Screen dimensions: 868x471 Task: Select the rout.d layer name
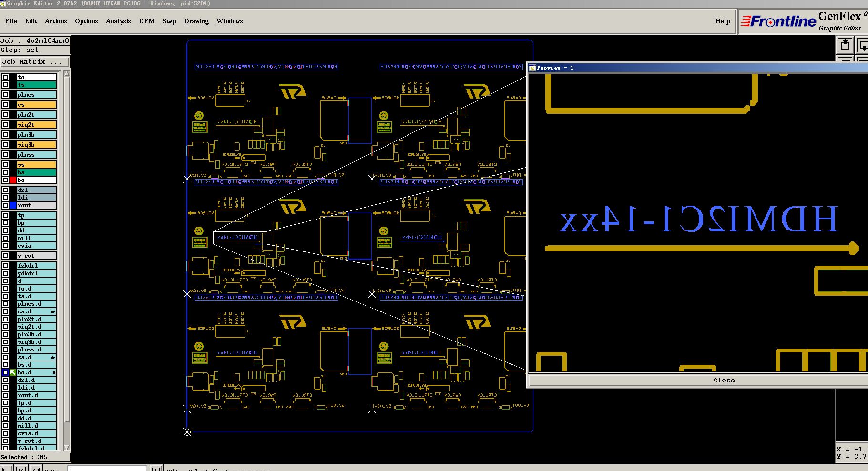pos(37,395)
